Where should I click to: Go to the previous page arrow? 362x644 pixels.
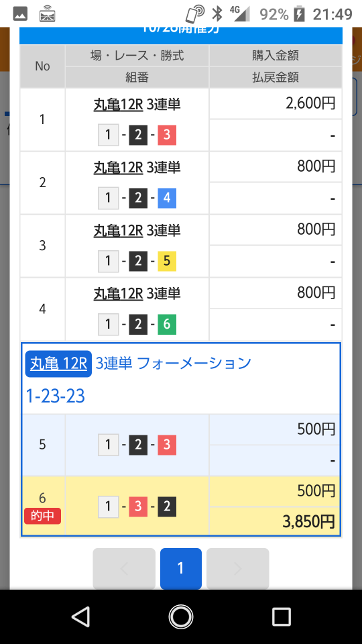(124, 569)
